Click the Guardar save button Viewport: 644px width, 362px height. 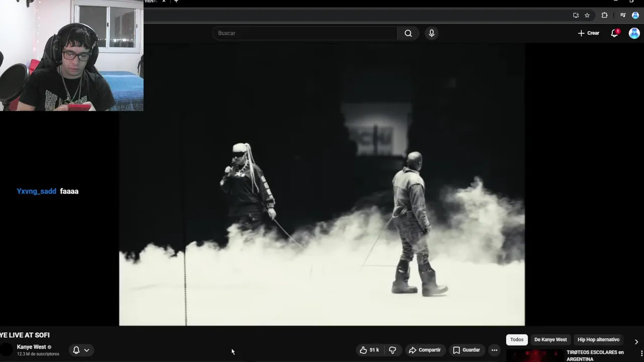click(466, 350)
